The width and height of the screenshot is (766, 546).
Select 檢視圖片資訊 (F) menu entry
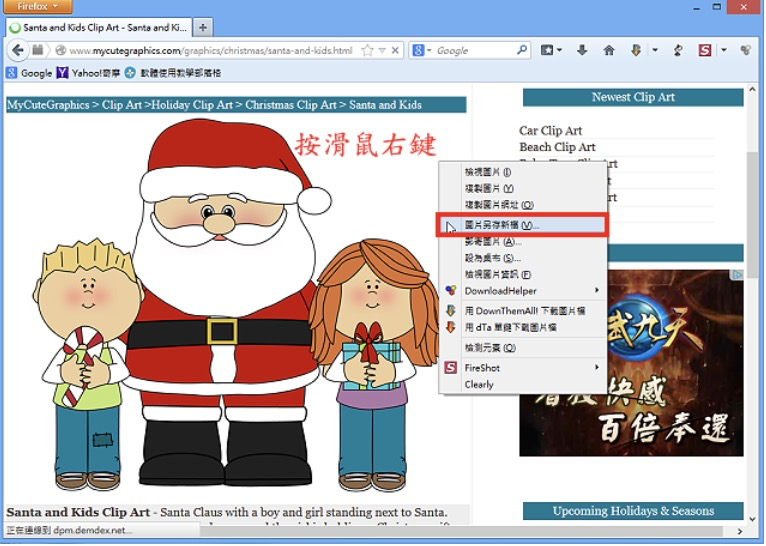pyautogui.click(x=523, y=274)
